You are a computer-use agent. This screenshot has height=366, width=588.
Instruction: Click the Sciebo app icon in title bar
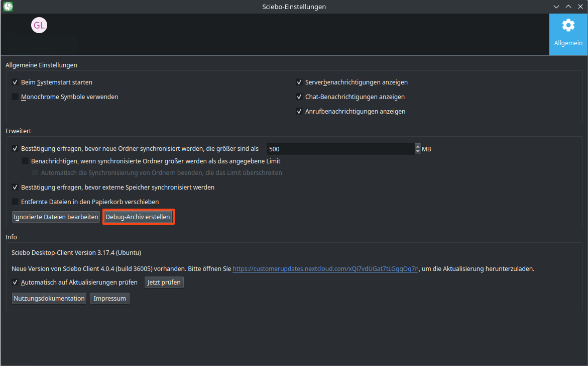(8, 7)
